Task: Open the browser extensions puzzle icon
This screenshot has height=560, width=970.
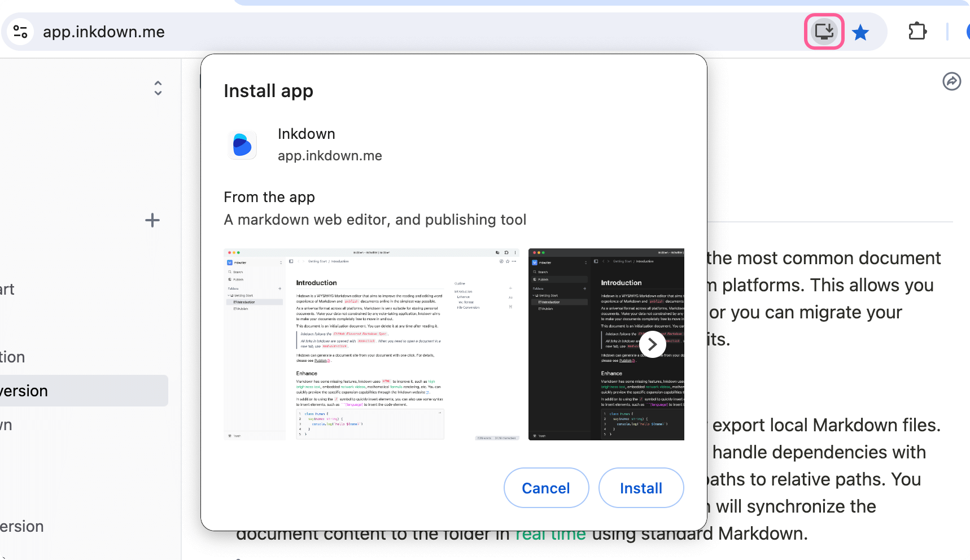Action: [917, 32]
